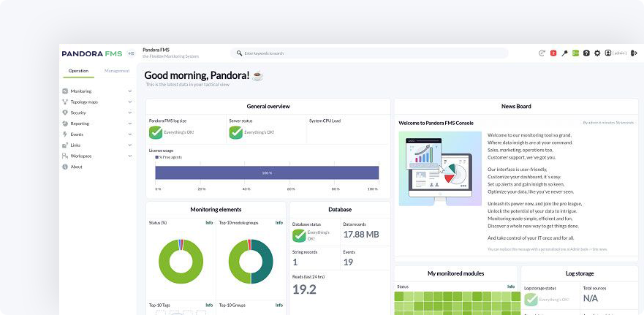The image size is (644, 315).
Task: Expand the Topology maps chevron
Action: tap(130, 102)
